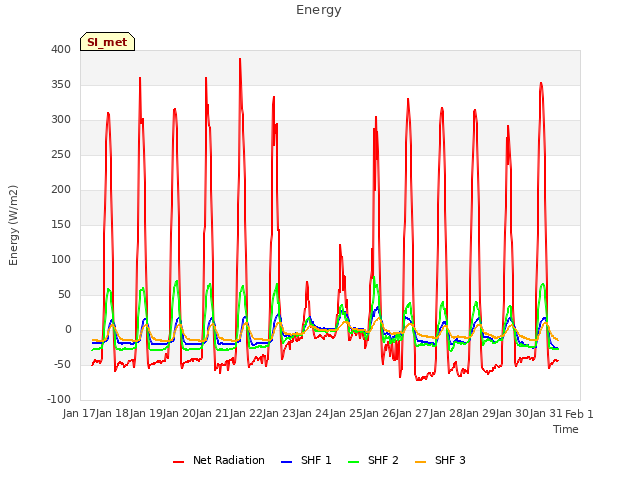Click the 50 y-axis tick label

(64, 295)
